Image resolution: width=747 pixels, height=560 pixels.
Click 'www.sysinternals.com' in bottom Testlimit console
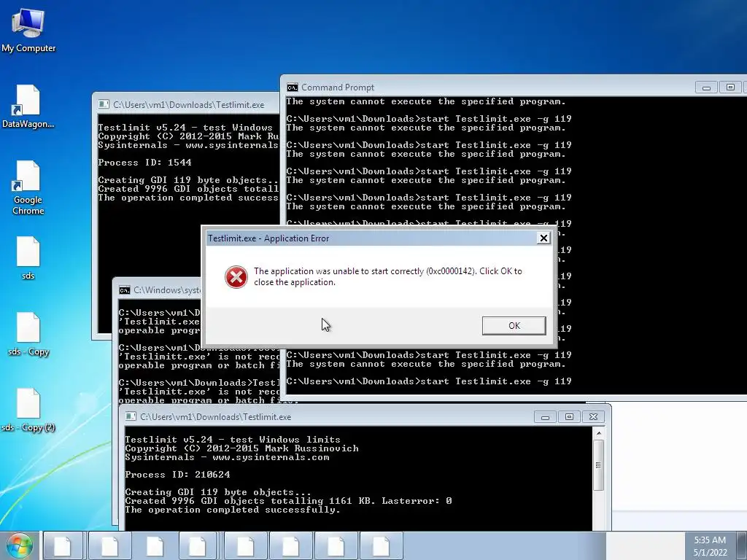271,457
